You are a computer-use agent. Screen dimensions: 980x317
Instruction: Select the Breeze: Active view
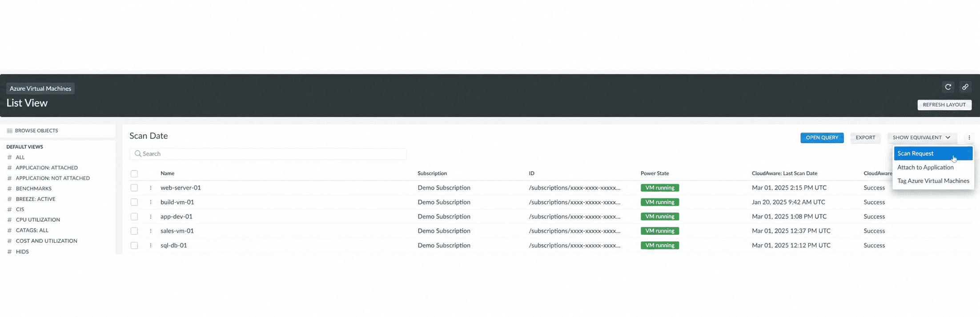click(x=36, y=199)
